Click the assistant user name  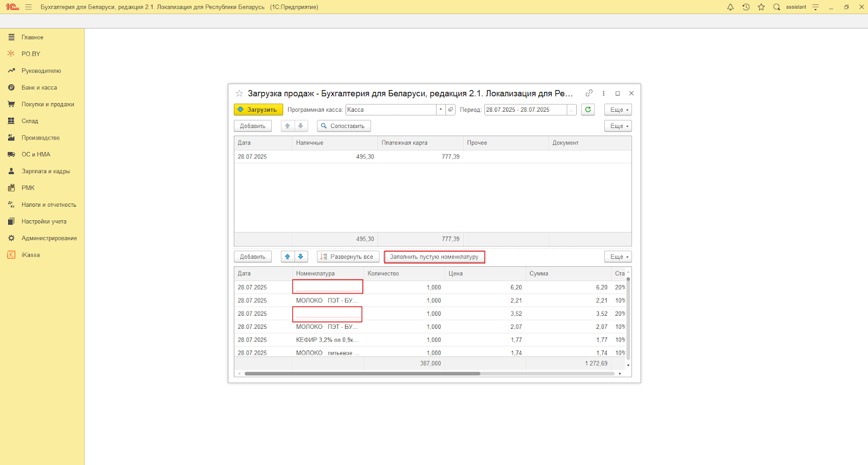coord(796,7)
